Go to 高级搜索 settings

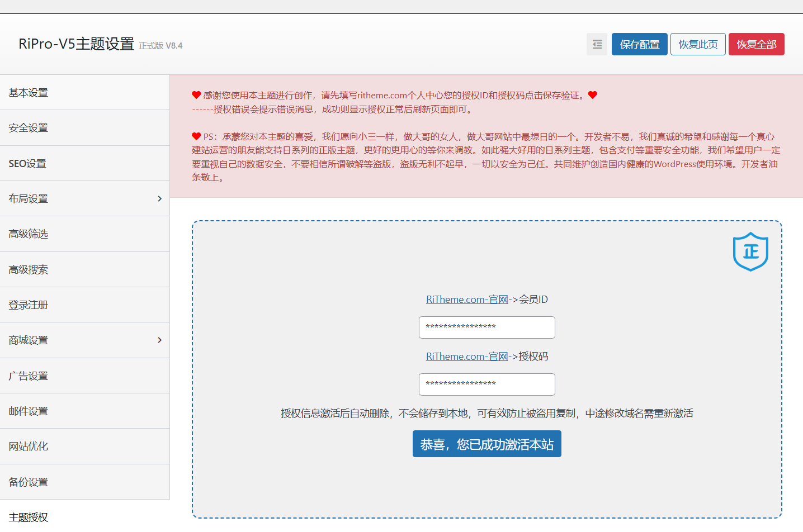point(84,269)
